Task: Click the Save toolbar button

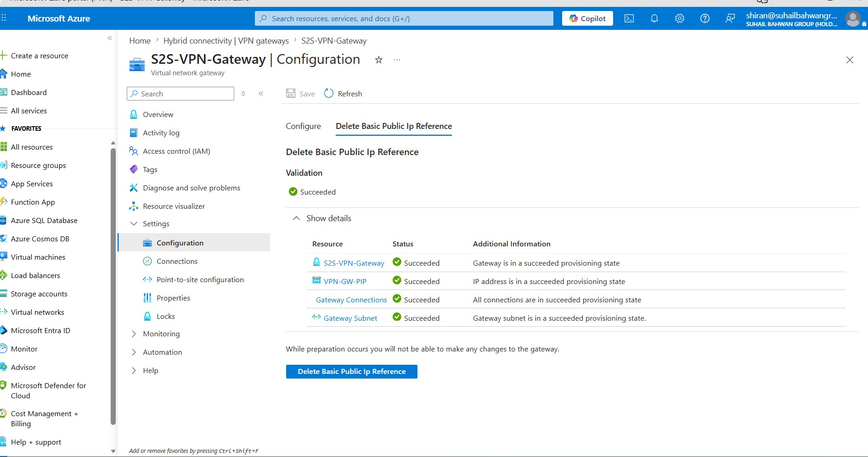Action: pyautogui.click(x=300, y=94)
